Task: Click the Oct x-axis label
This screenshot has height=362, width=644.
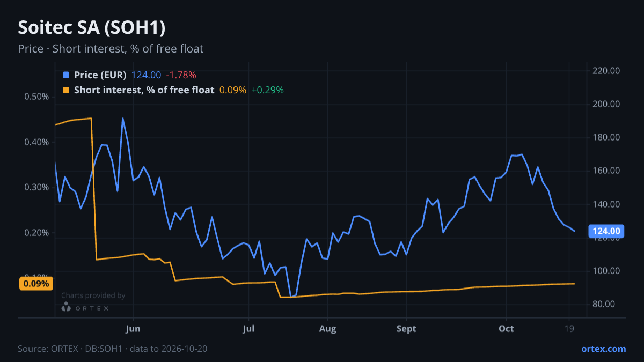Action: click(x=506, y=329)
